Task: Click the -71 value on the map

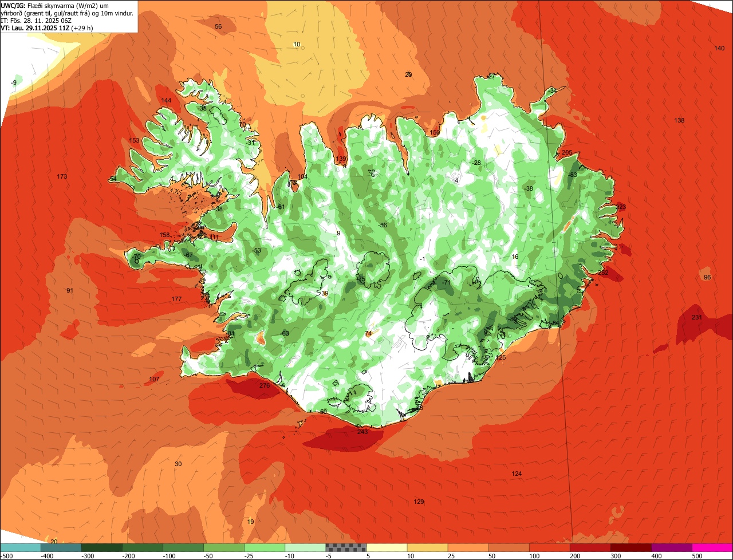Action: coord(447,283)
